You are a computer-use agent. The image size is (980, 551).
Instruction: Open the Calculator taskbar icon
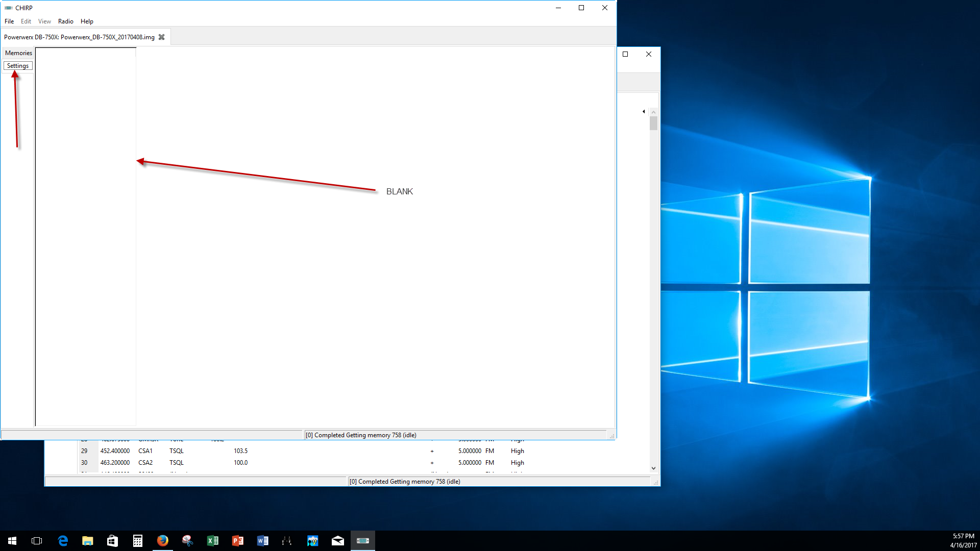point(137,541)
